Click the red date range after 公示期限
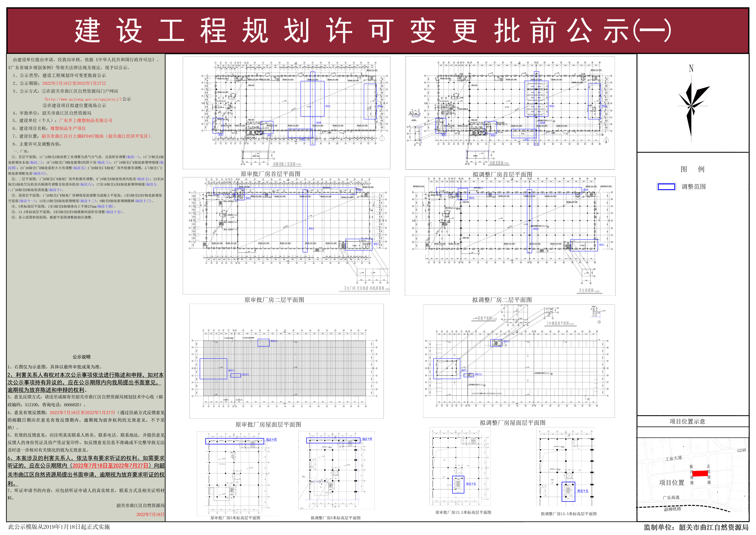 point(74,83)
